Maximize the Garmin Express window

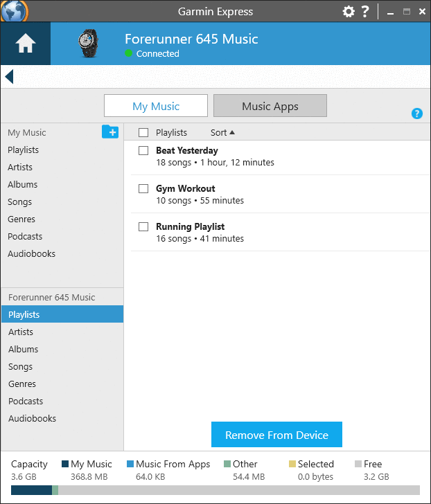tap(407, 12)
